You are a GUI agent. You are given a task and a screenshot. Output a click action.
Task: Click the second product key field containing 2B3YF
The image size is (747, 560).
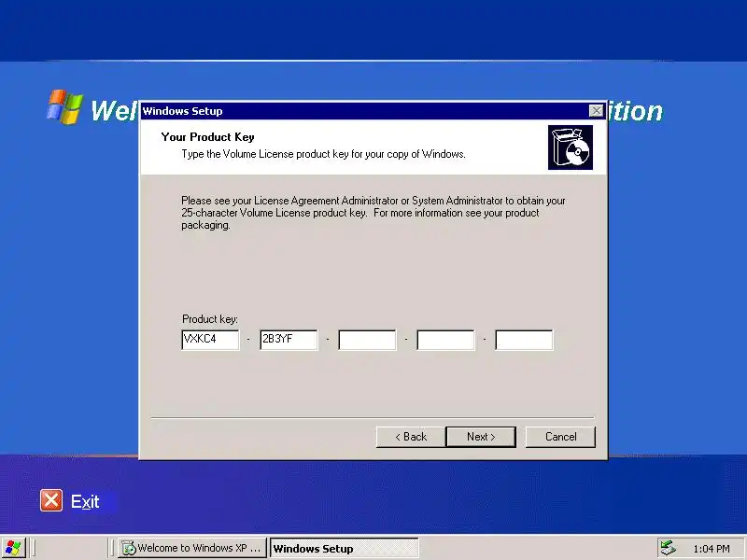pyautogui.click(x=289, y=340)
